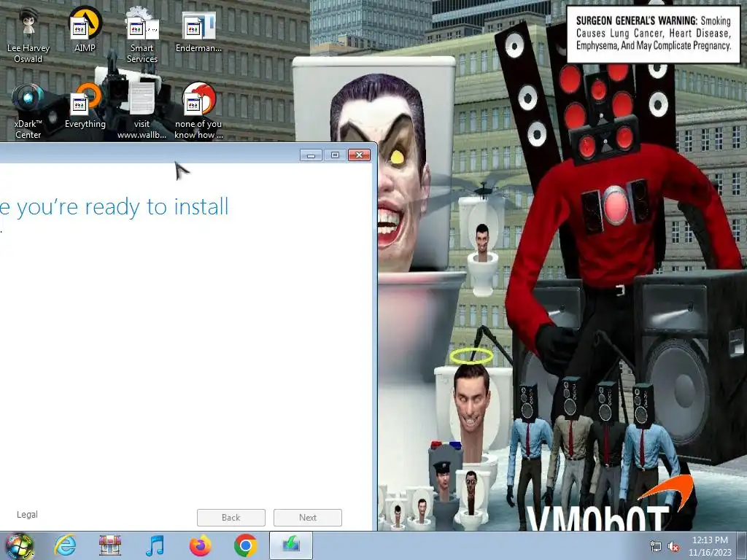Image resolution: width=747 pixels, height=560 pixels.
Task: Launch Google Chrome from the taskbar
Action: click(x=245, y=545)
